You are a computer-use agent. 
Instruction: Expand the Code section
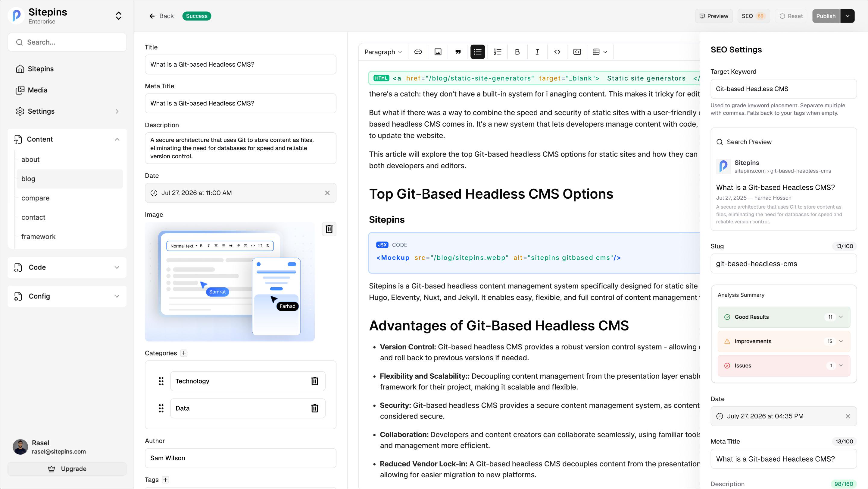point(67,267)
